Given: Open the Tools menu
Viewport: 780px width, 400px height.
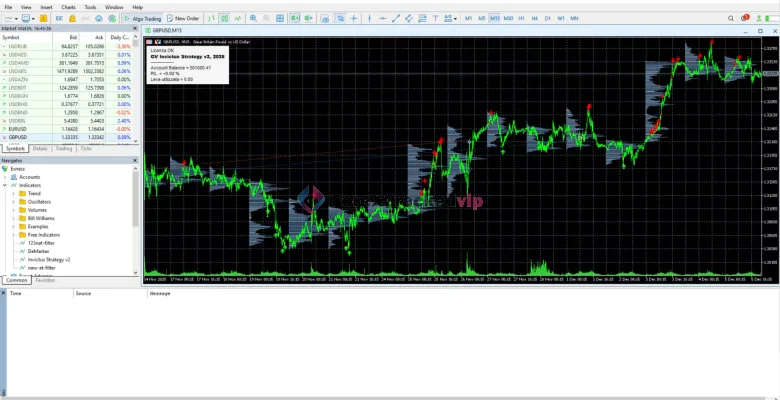Looking at the screenshot, I should [91, 7].
